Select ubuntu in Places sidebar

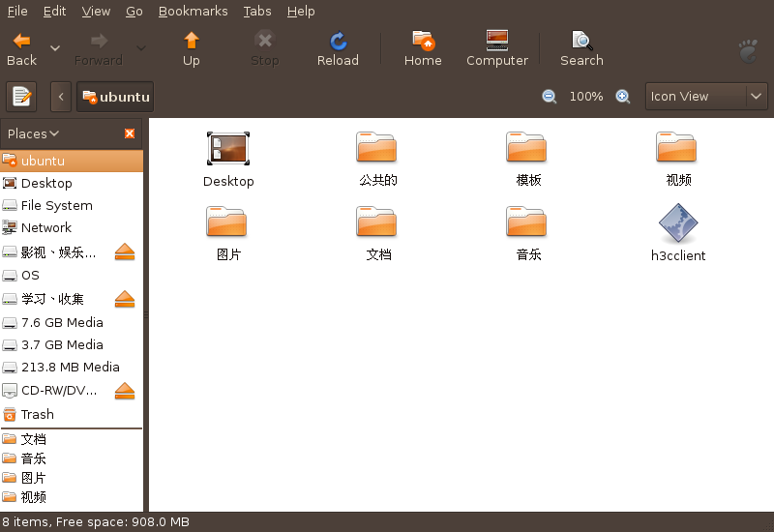pos(72,161)
